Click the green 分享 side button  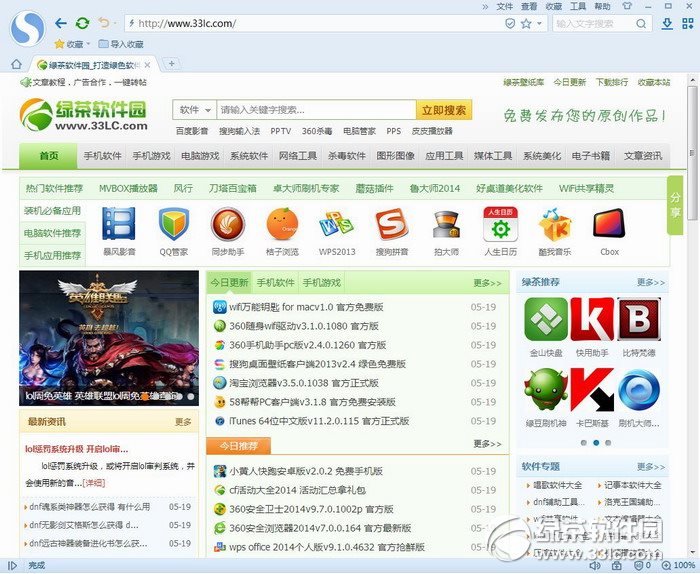click(x=675, y=205)
